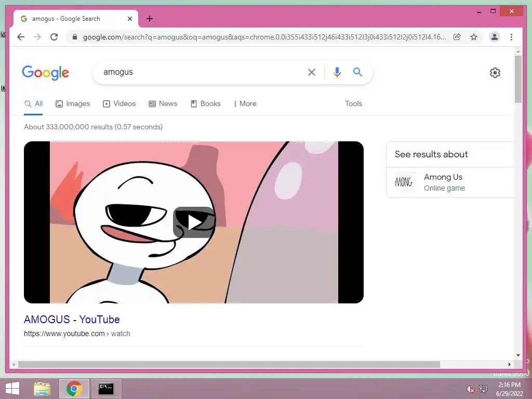Click the Among Us logo thumbnail
This screenshot has height=399, width=532.
(x=404, y=182)
